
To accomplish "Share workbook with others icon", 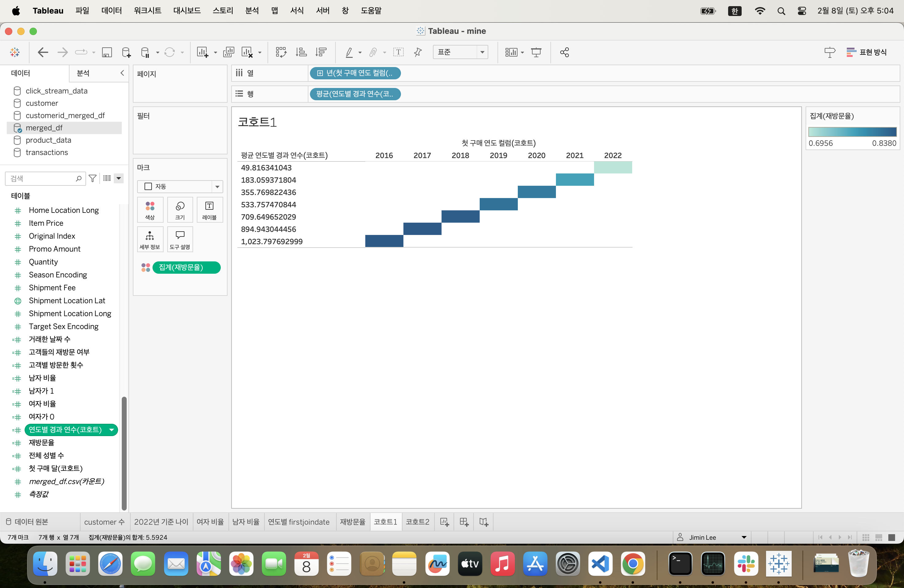I will (565, 52).
